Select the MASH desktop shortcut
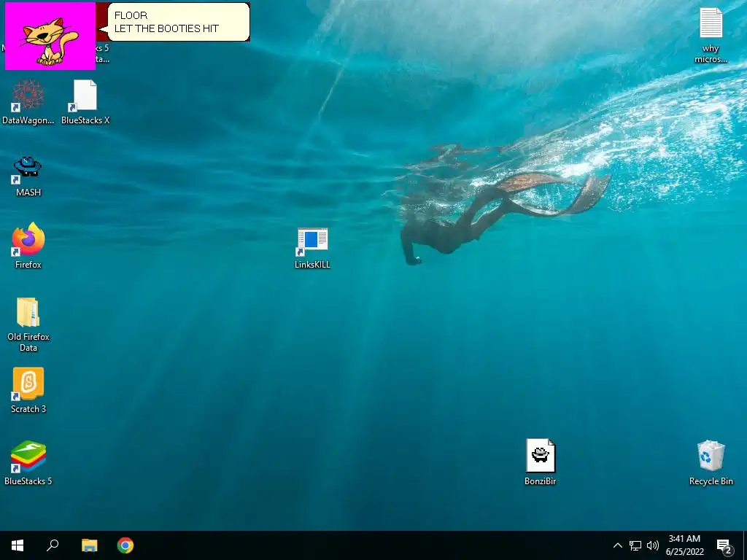This screenshot has height=560, width=747. [x=28, y=176]
